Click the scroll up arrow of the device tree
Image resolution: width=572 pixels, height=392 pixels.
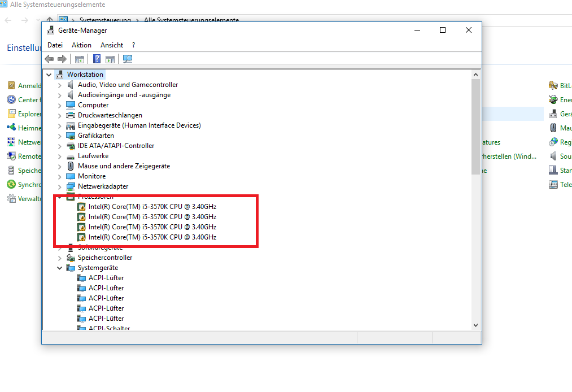coord(475,75)
